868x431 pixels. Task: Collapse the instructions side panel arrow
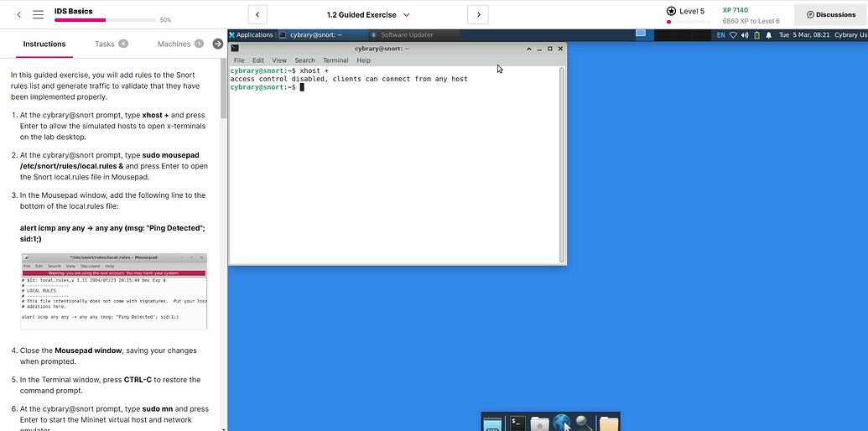(x=218, y=44)
